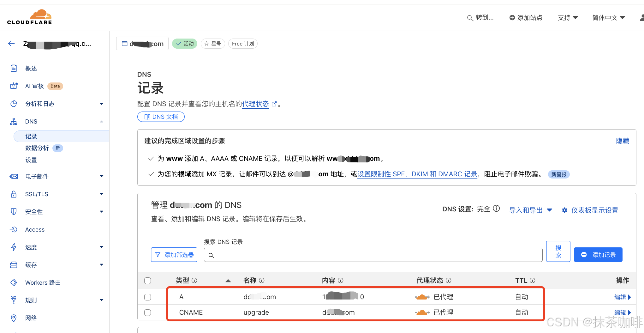
Task: Open 设置 under DNS
Action: click(31, 160)
